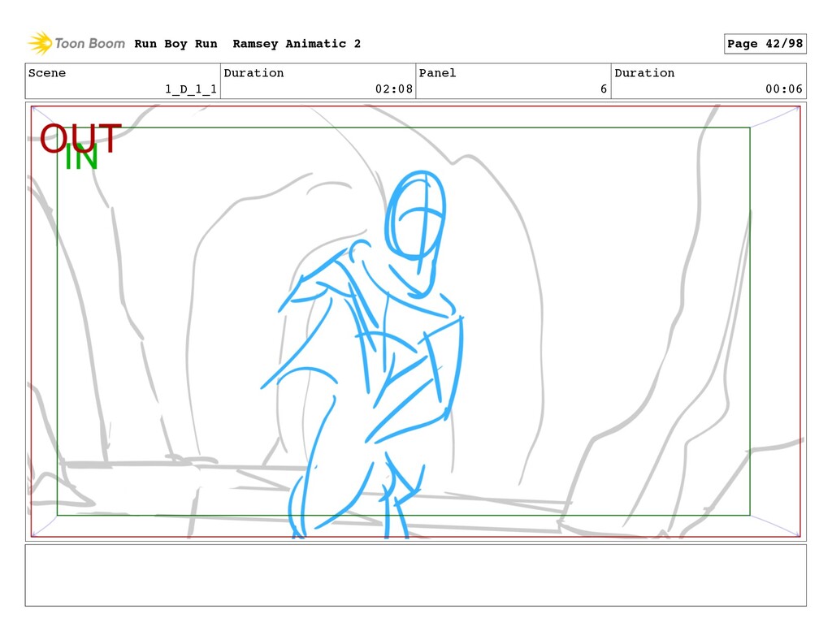This screenshot has height=644, width=832.
Task: Click scene duration value '02:08'
Action: (x=394, y=89)
